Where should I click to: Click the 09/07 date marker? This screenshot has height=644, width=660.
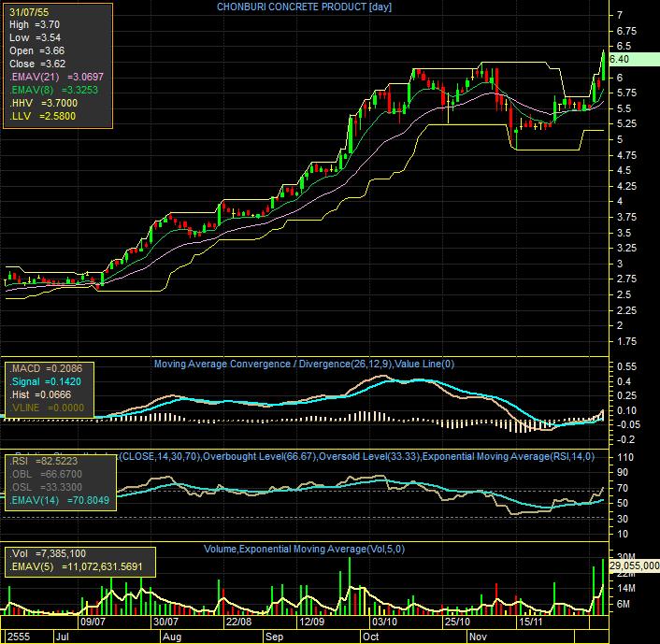click(93, 622)
